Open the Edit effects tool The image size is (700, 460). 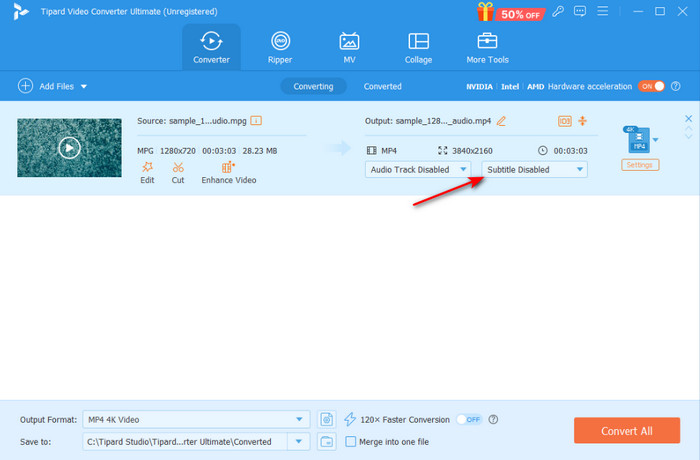(x=147, y=173)
